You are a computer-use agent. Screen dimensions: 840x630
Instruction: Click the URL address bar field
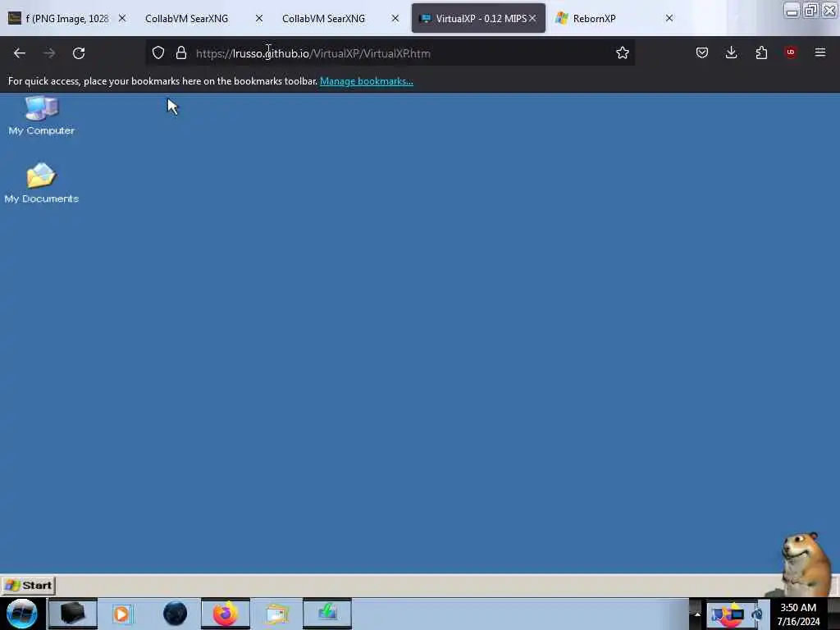tap(390, 53)
